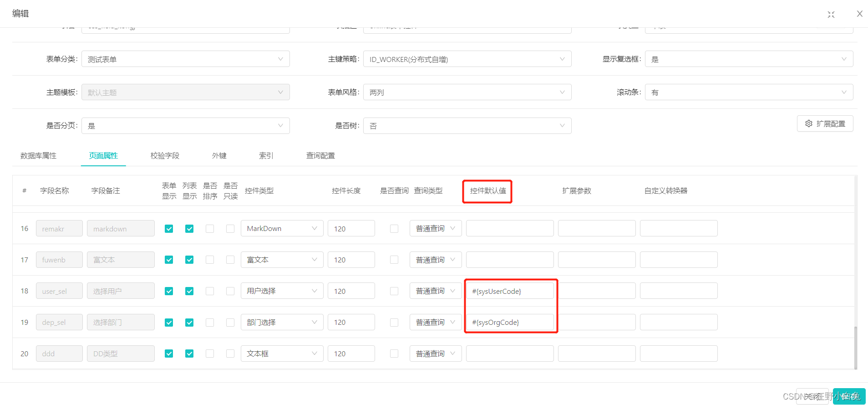The height and width of the screenshot is (405, 868).
Task: Switch to the 数据库属性 tab
Action: (38, 156)
